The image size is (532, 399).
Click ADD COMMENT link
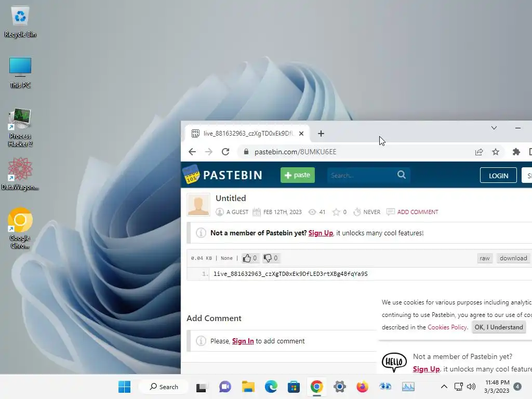tap(418, 212)
